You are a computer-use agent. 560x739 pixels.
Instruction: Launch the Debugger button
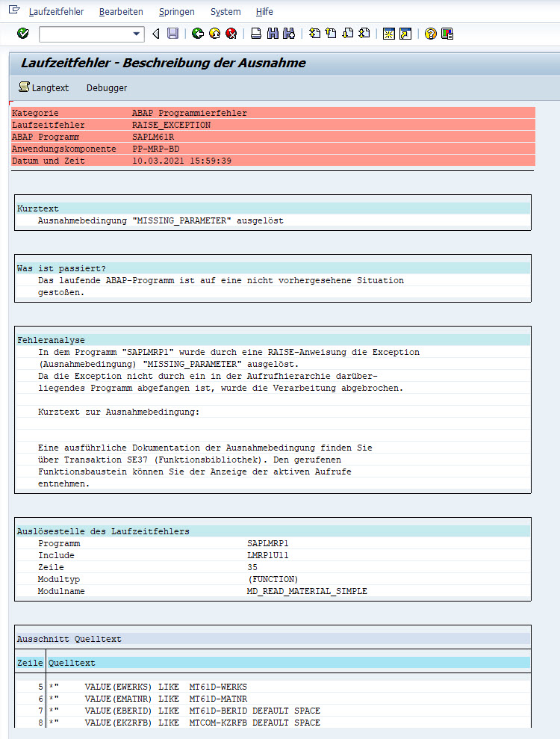coord(107,87)
